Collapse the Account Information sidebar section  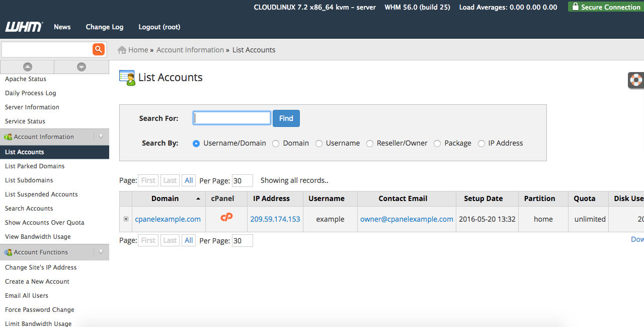point(101,137)
